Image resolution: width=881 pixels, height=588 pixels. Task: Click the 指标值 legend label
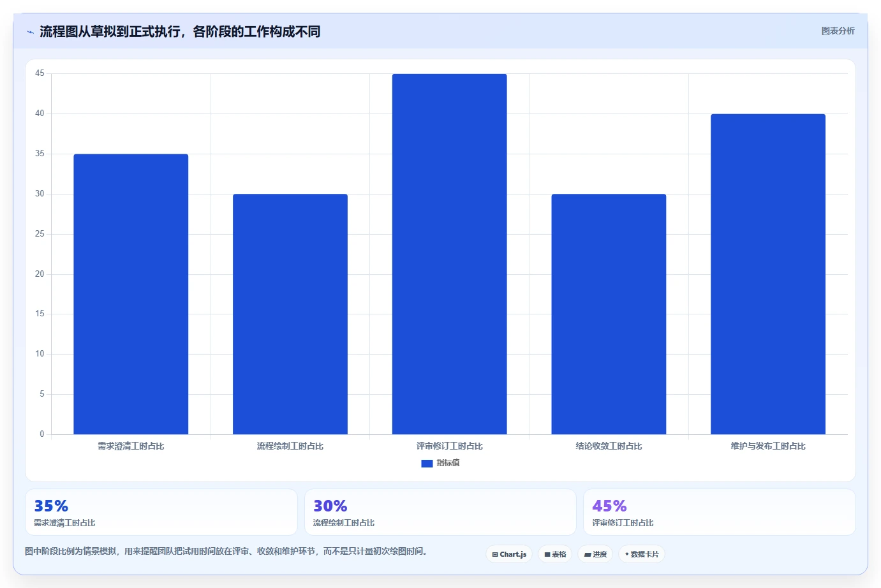[x=448, y=463]
